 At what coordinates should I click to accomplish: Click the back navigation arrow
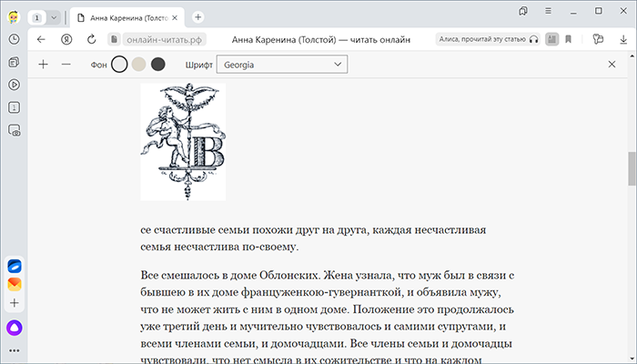[41, 39]
